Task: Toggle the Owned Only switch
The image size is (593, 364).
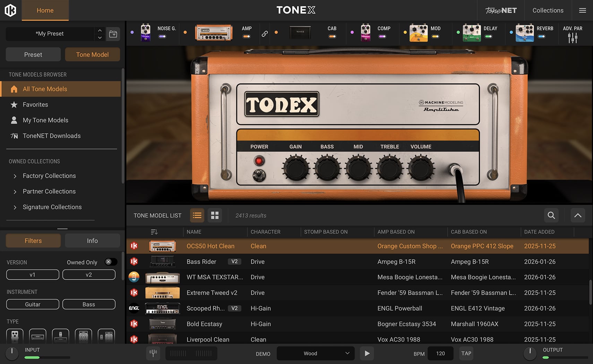Action: click(111, 262)
